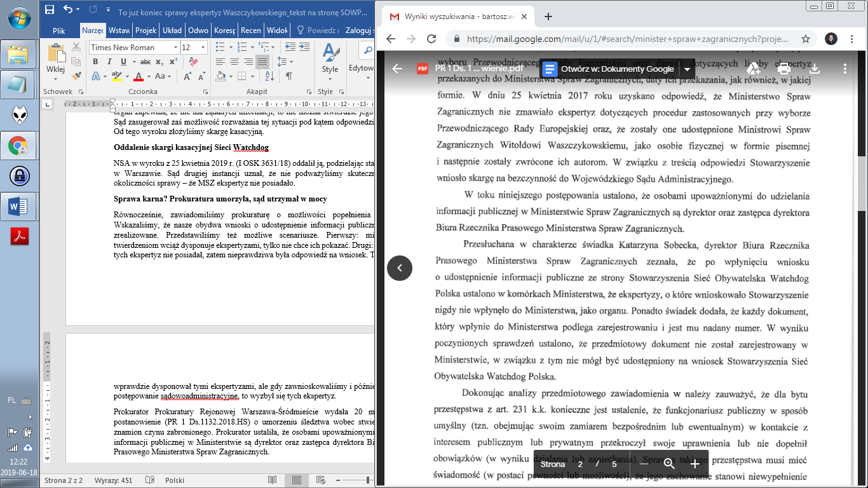Cut the selection with the scissors icon
Image resolution: width=868 pixels, height=488 pixels.
(x=76, y=47)
